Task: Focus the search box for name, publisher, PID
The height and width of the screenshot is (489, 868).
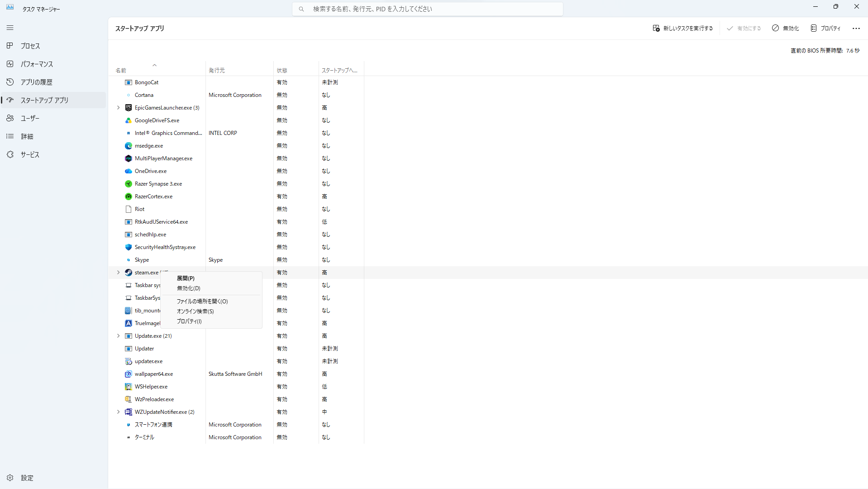Action: pos(428,9)
